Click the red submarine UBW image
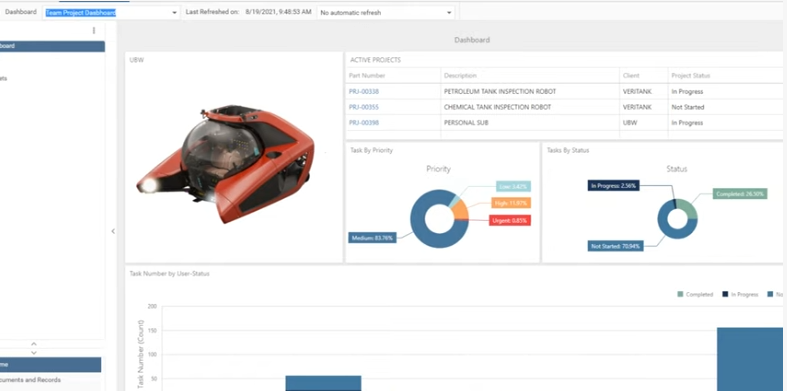This screenshot has height=391, width=787. pyautogui.click(x=225, y=164)
